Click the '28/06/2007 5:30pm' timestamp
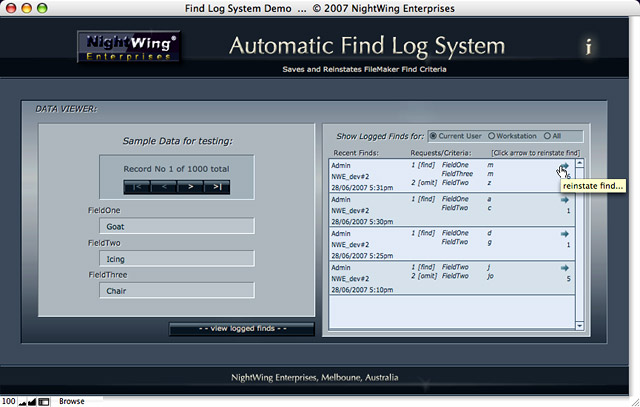 click(362, 222)
